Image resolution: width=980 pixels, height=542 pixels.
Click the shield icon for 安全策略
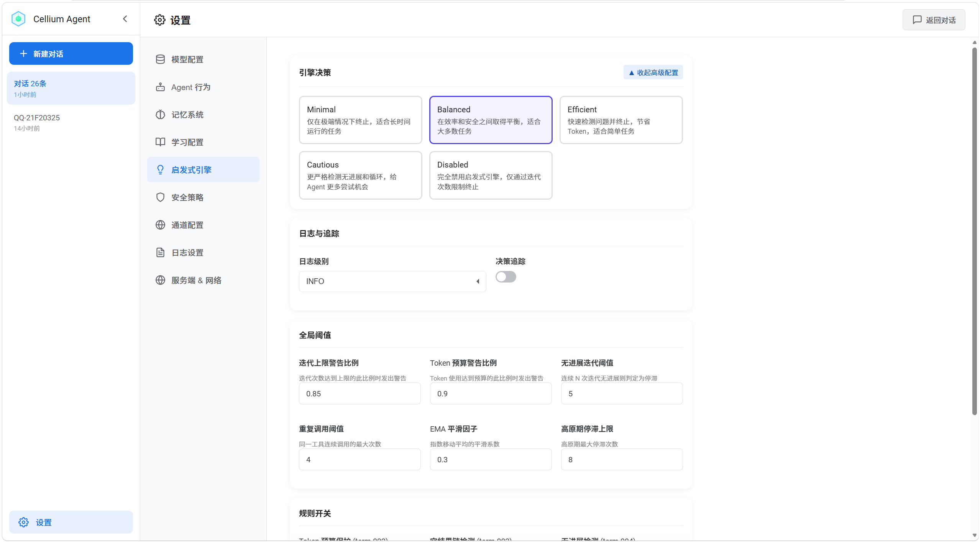[160, 197]
